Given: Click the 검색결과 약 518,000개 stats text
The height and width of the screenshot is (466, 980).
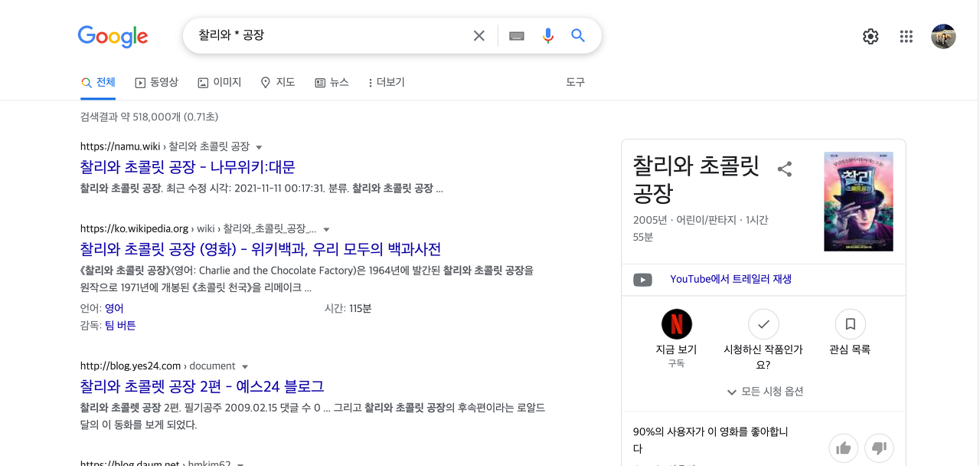Looking at the screenshot, I should coord(149,117).
